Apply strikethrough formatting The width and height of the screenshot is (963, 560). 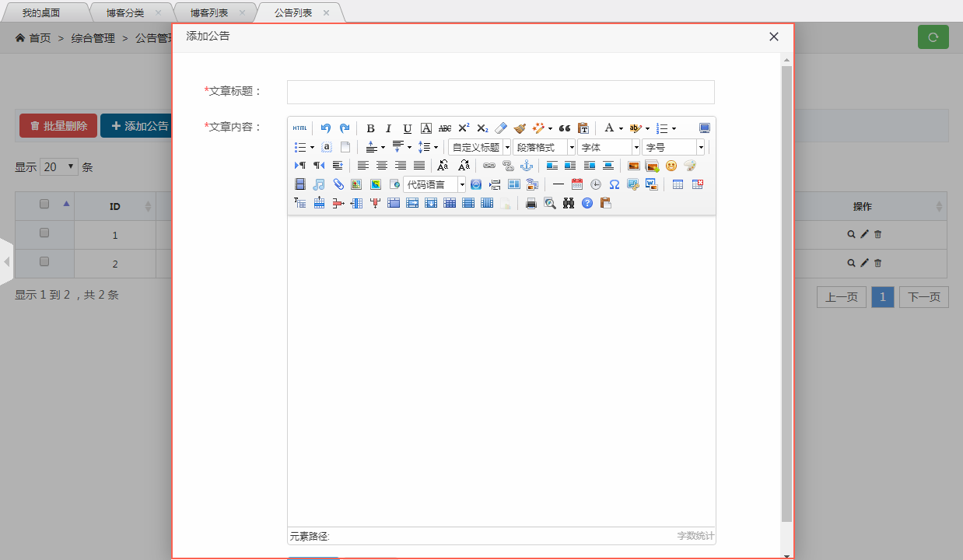(445, 128)
